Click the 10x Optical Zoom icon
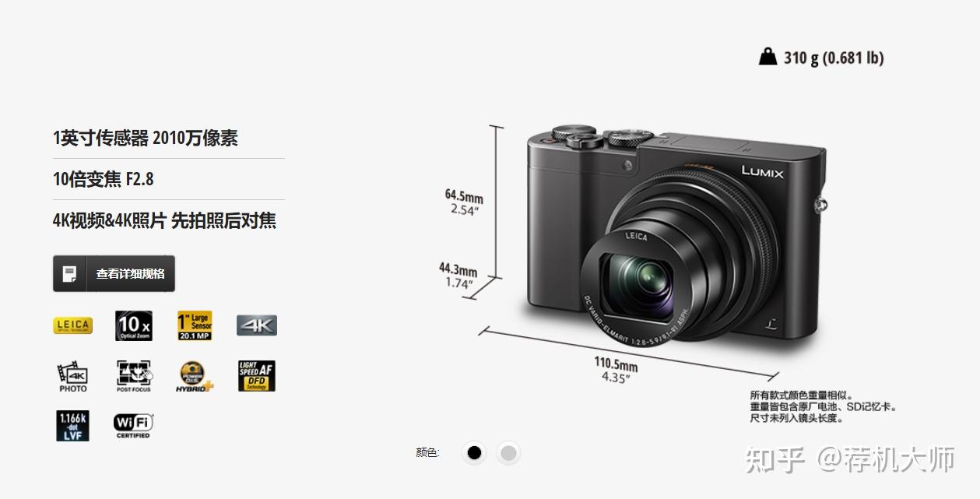The width and height of the screenshot is (980, 499). pos(134,326)
